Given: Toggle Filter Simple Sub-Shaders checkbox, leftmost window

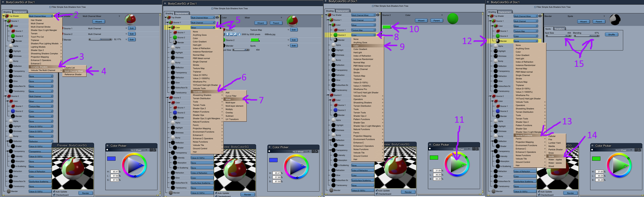Looking at the screenshot, I should (x=50, y=7).
